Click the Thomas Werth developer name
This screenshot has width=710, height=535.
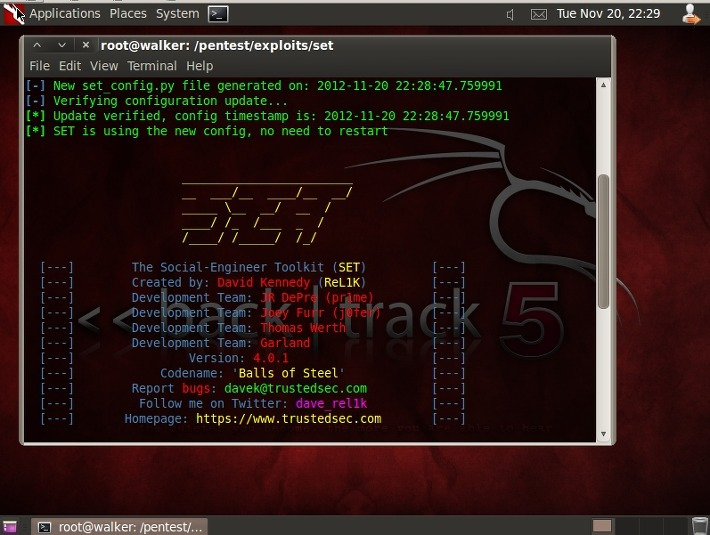(x=303, y=328)
